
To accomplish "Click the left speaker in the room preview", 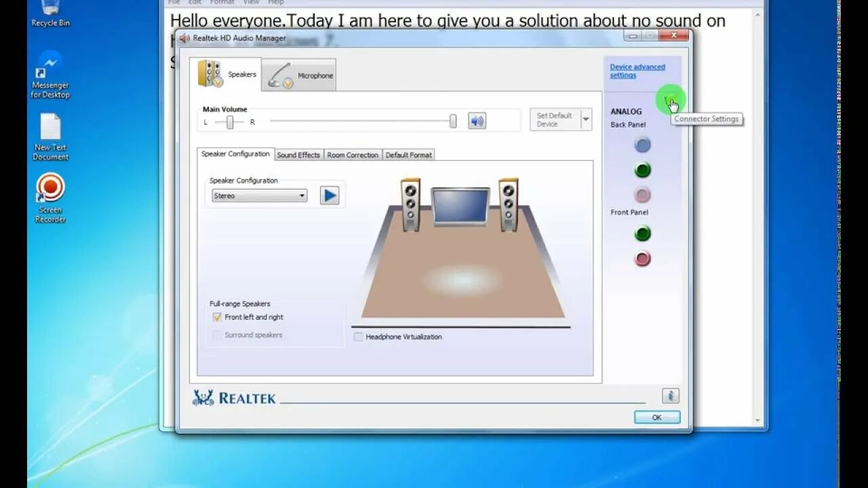I will click(410, 205).
